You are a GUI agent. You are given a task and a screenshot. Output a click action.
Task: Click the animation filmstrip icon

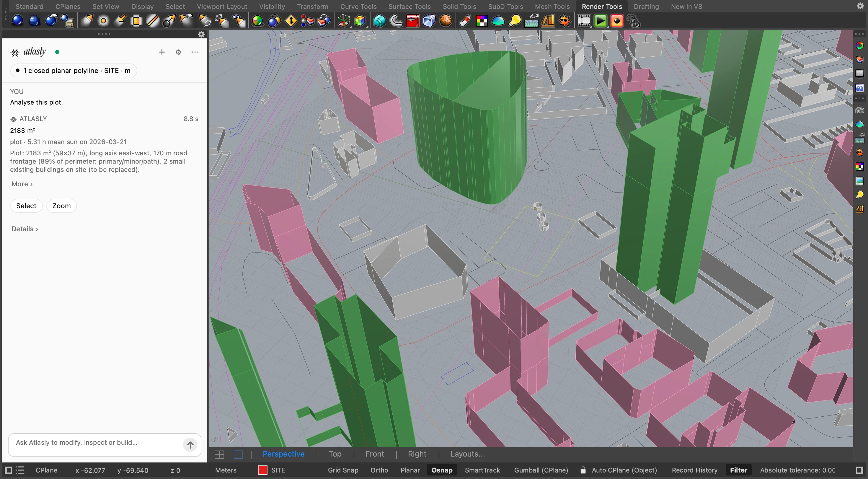pos(584,21)
